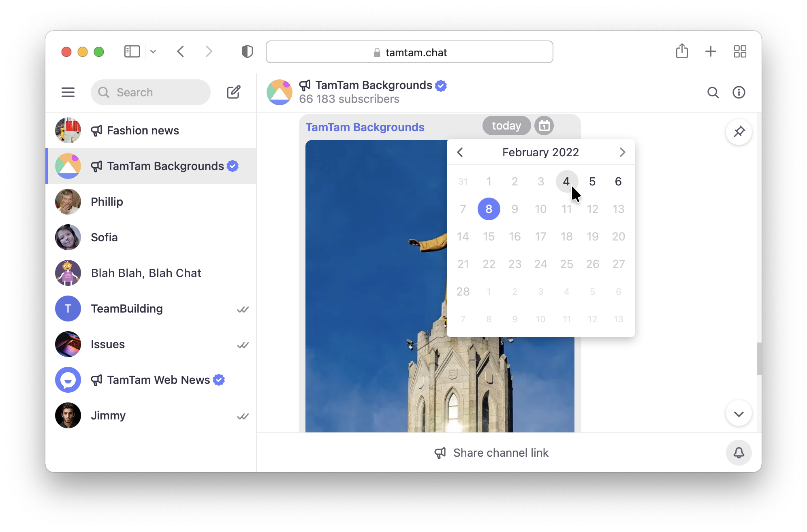Click Share channel link
The image size is (807, 532).
(x=491, y=453)
